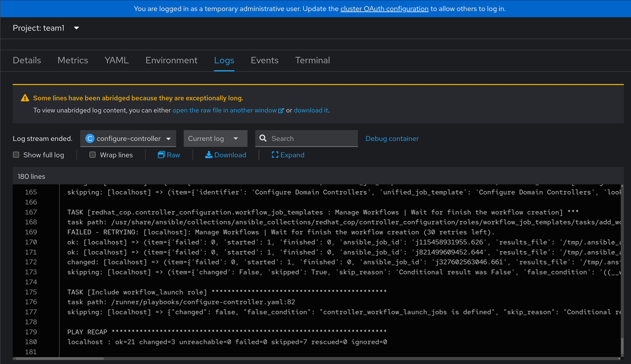Open the Current log dropdown
This screenshot has width=631, height=364.
[215, 138]
